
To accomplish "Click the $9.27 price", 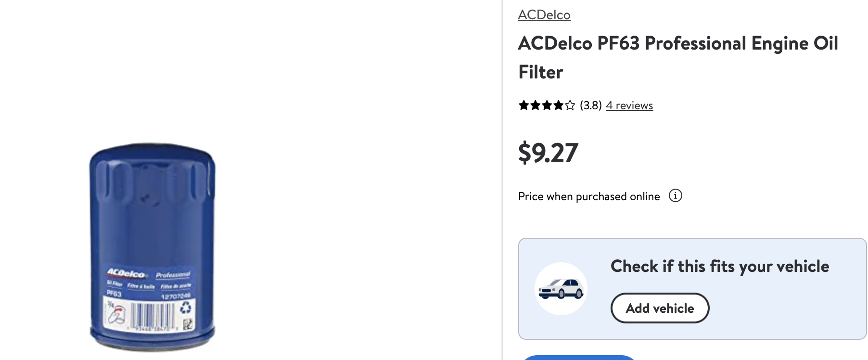I will [548, 153].
